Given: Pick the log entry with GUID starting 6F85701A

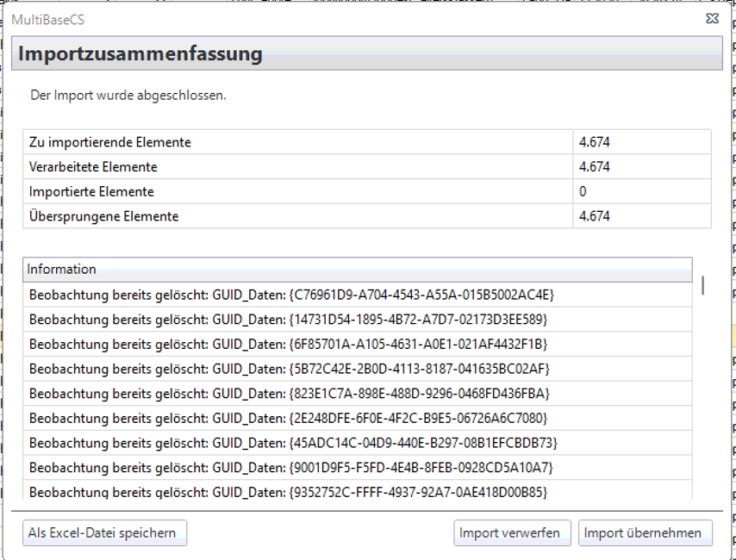Looking at the screenshot, I should [288, 345].
